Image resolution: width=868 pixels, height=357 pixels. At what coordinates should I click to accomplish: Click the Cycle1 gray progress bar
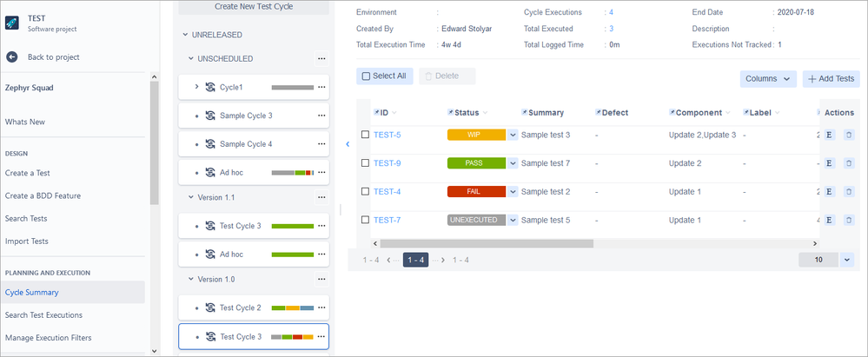point(293,87)
